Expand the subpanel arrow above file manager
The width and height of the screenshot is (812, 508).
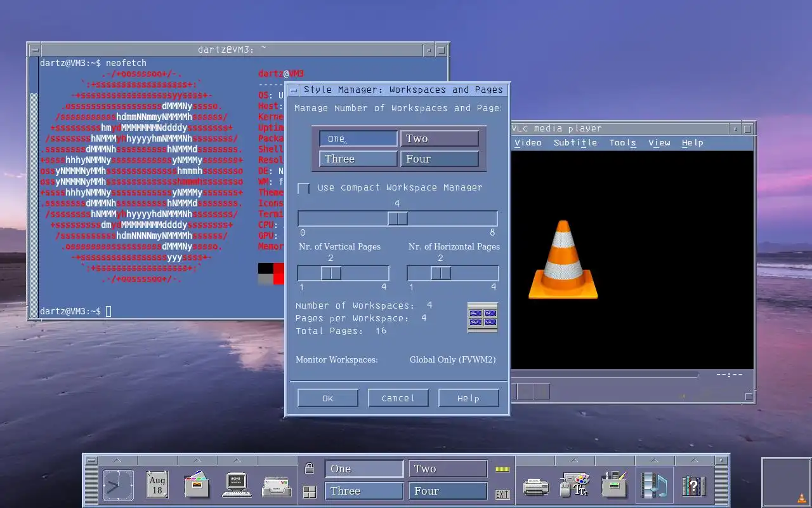tap(197, 460)
